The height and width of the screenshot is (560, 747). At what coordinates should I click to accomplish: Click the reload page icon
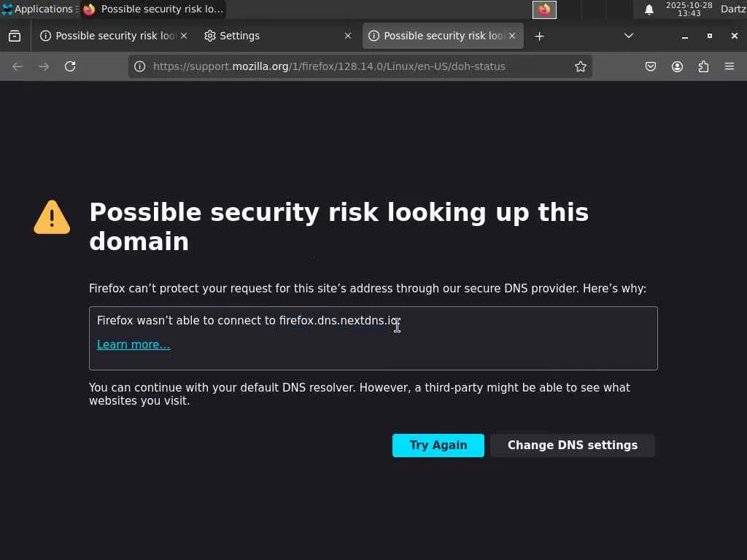[x=70, y=66]
